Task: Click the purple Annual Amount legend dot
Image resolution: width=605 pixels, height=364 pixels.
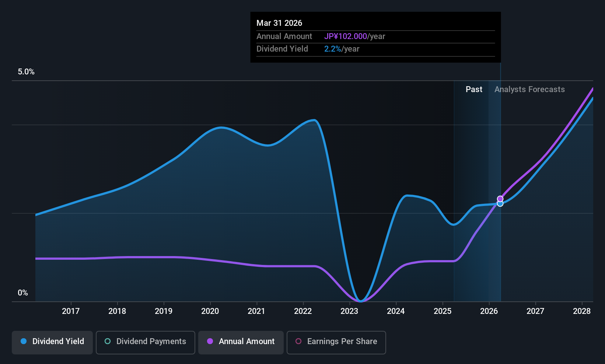Action: coord(210,341)
